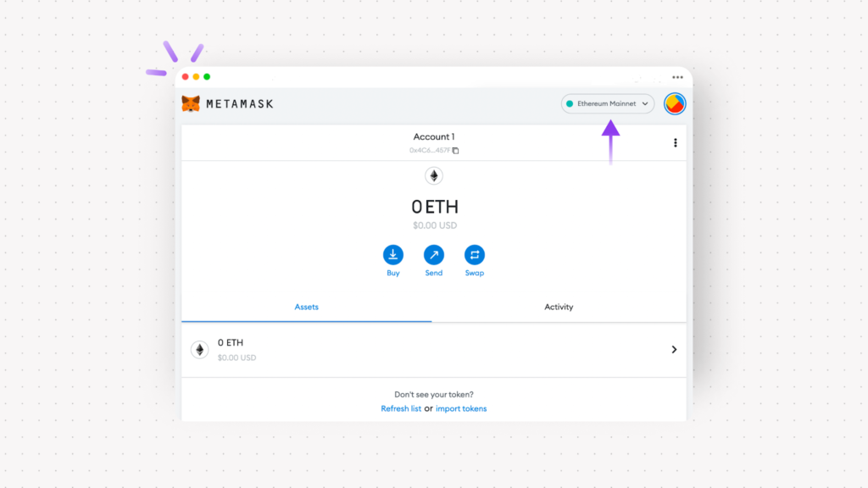Copy the account address to clipboard
The height and width of the screenshot is (488, 868).
455,151
